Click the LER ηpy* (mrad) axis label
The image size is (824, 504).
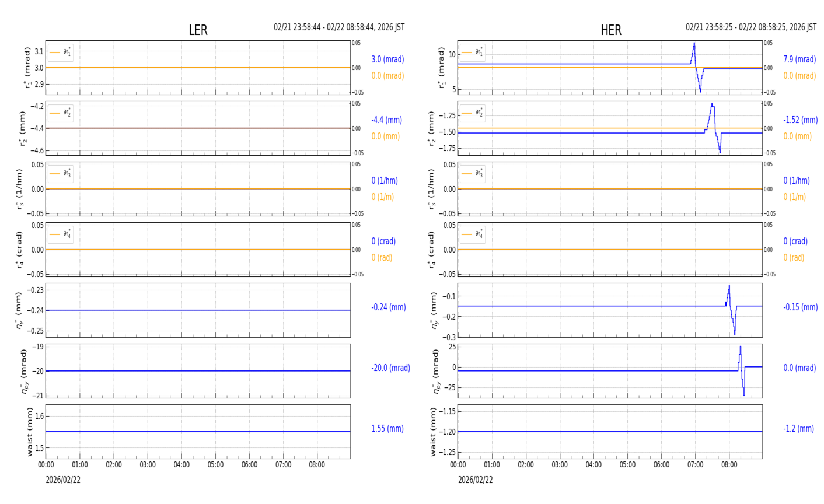click(23, 371)
